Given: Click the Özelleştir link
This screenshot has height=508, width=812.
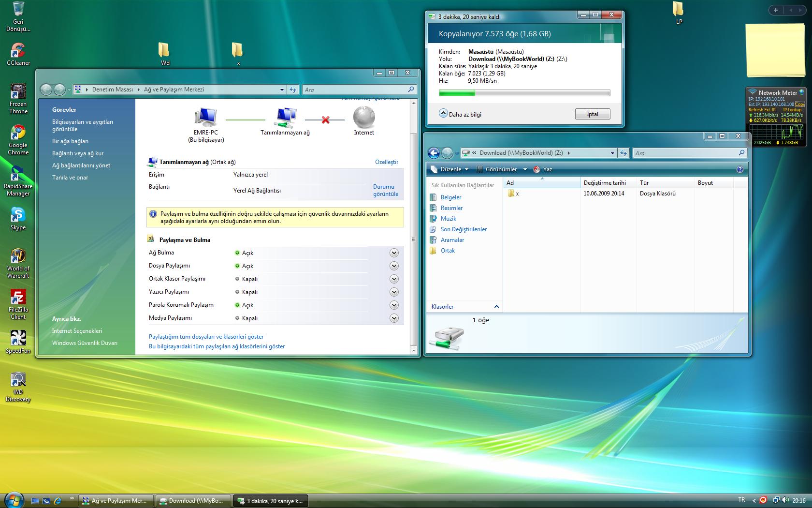Looking at the screenshot, I should (x=387, y=162).
